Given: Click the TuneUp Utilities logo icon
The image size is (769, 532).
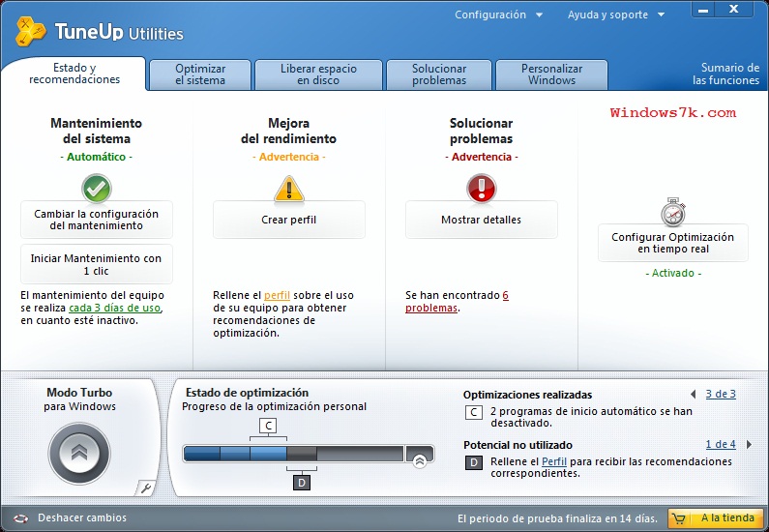Looking at the screenshot, I should pyautogui.click(x=30, y=31).
